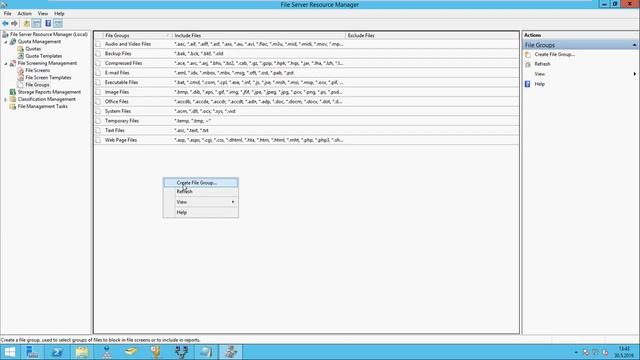This screenshot has height=360, width=640.
Task: Choose Create File Group... in context menu
Action: [x=201, y=183]
